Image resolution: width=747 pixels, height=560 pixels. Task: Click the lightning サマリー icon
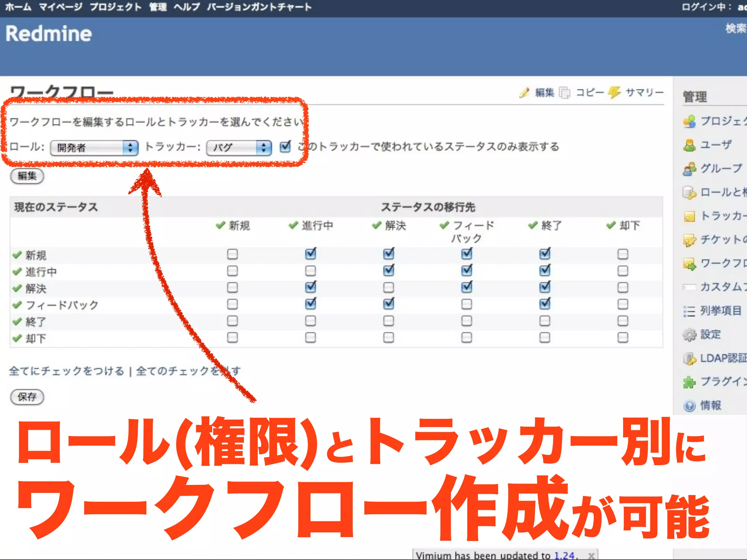pyautogui.click(x=614, y=93)
